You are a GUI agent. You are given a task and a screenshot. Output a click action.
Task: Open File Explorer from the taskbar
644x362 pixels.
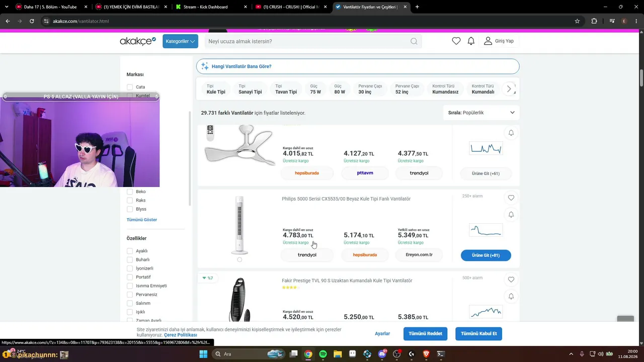[338, 354]
